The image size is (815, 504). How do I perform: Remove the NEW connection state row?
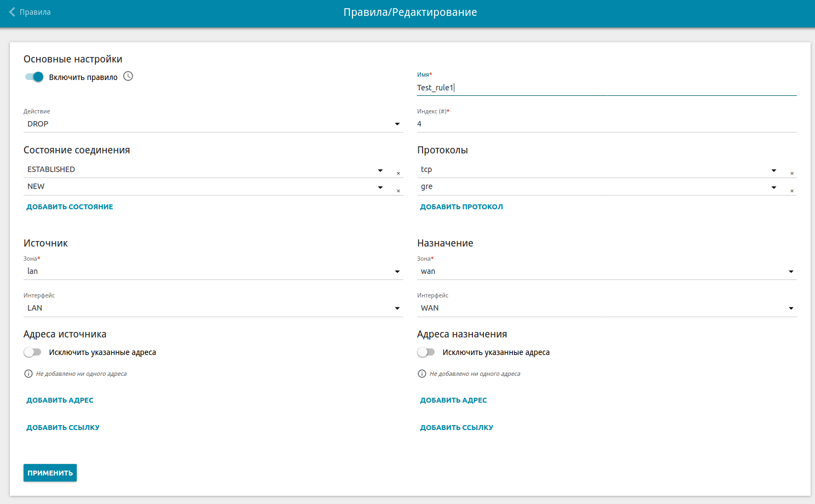coord(398,191)
